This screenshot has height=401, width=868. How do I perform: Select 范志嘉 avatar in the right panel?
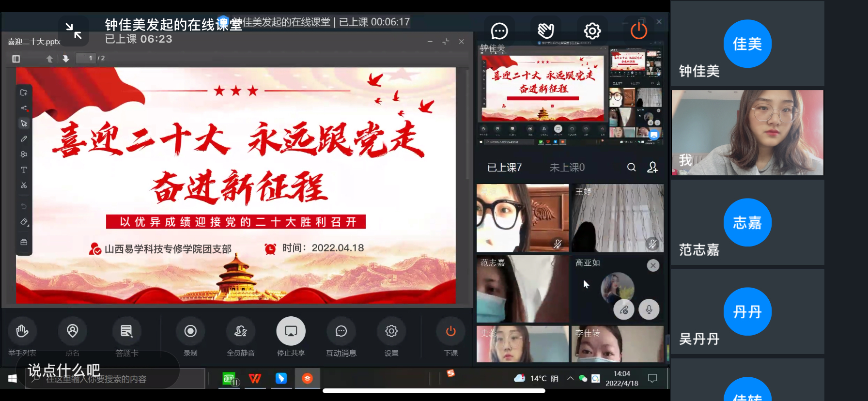(x=747, y=222)
